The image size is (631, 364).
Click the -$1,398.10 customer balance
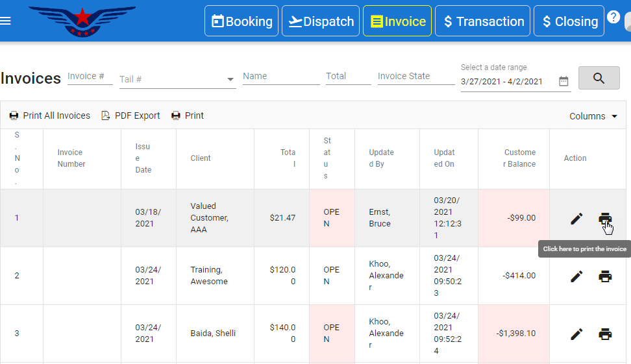pos(515,333)
